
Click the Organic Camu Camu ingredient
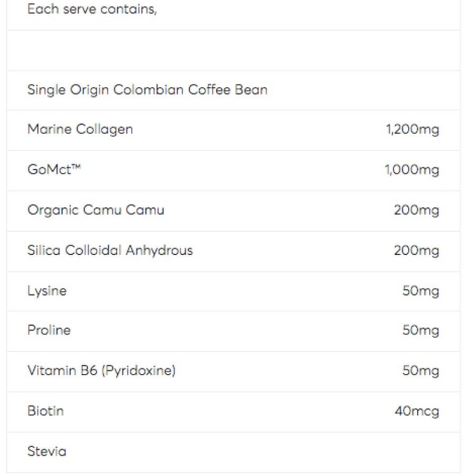[x=95, y=210]
